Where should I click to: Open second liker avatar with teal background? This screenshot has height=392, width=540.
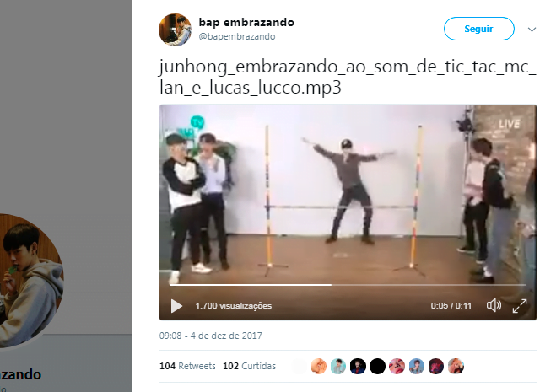click(x=338, y=366)
